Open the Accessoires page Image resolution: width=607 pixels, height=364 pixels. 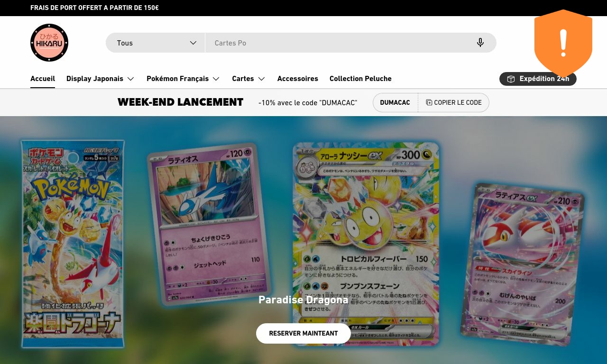coord(298,79)
